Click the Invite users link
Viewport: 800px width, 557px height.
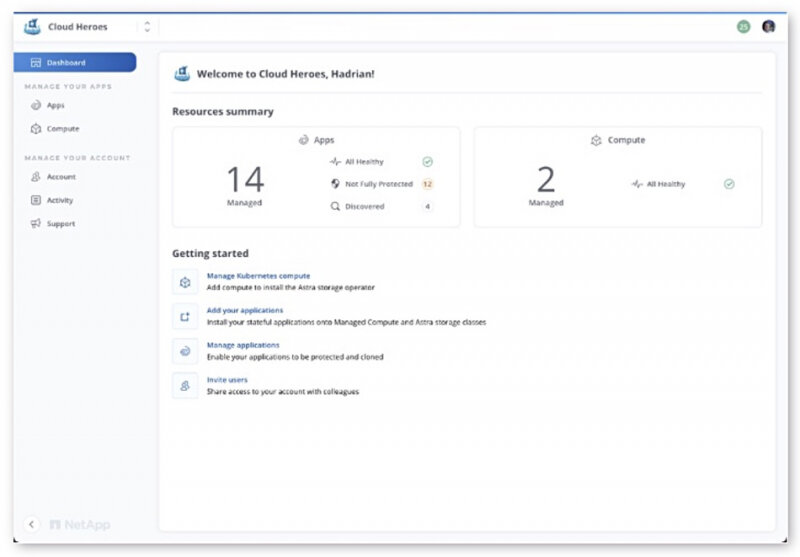pos(227,379)
